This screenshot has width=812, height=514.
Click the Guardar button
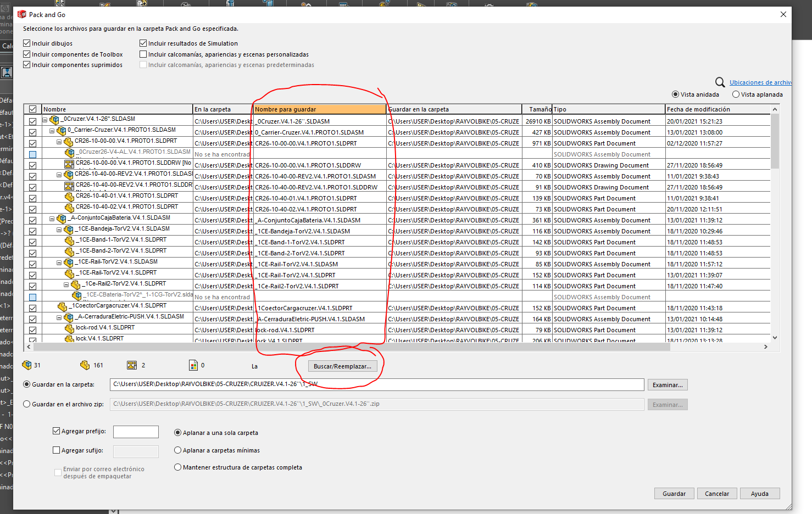[x=674, y=494]
